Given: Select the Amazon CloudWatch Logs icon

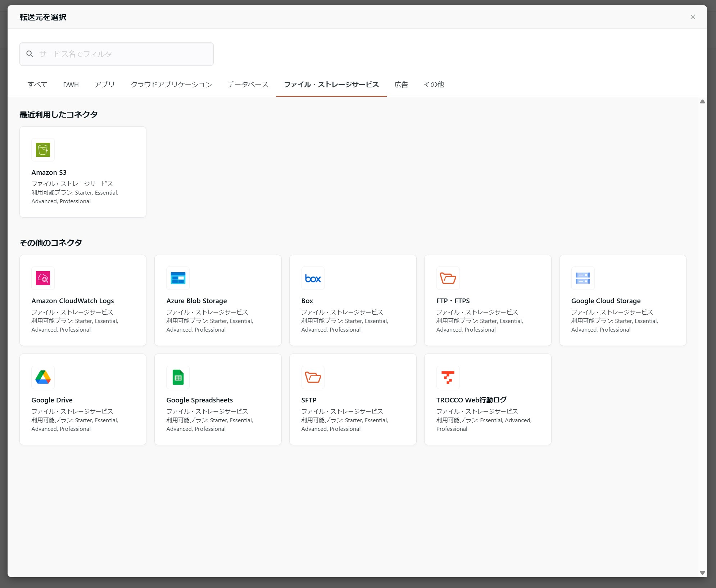Looking at the screenshot, I should tap(43, 278).
